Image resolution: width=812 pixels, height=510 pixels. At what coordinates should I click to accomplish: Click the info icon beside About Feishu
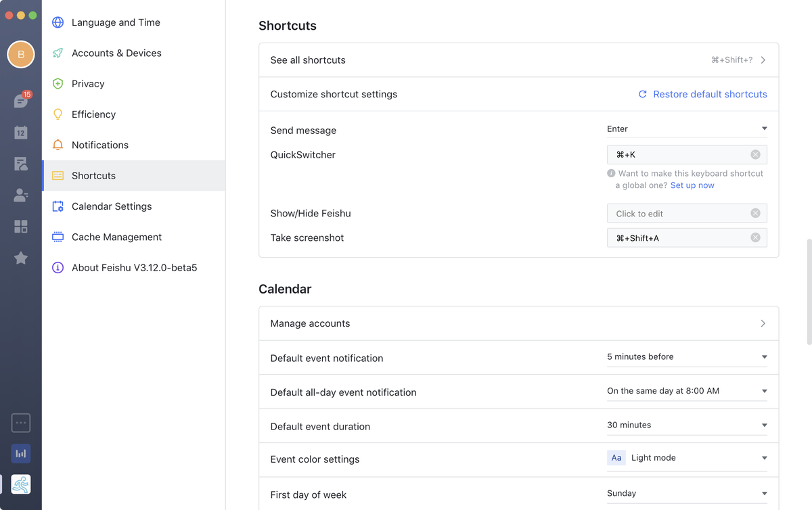click(x=58, y=268)
